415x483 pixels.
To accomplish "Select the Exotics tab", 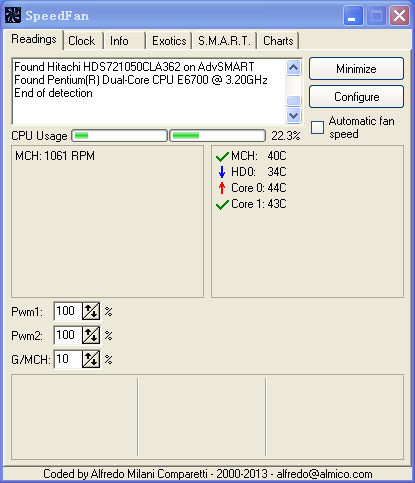I will [169, 41].
